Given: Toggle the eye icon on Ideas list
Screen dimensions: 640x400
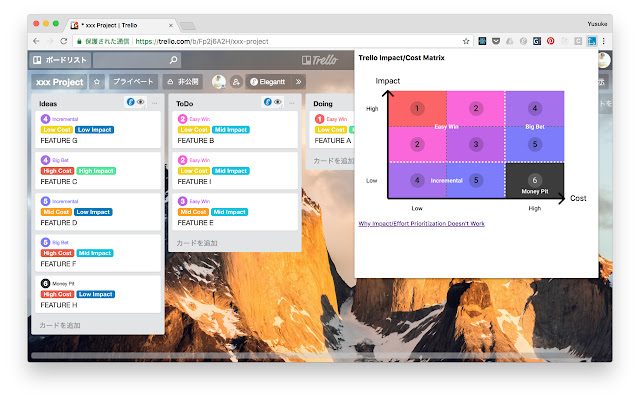Looking at the screenshot, I should [x=140, y=102].
